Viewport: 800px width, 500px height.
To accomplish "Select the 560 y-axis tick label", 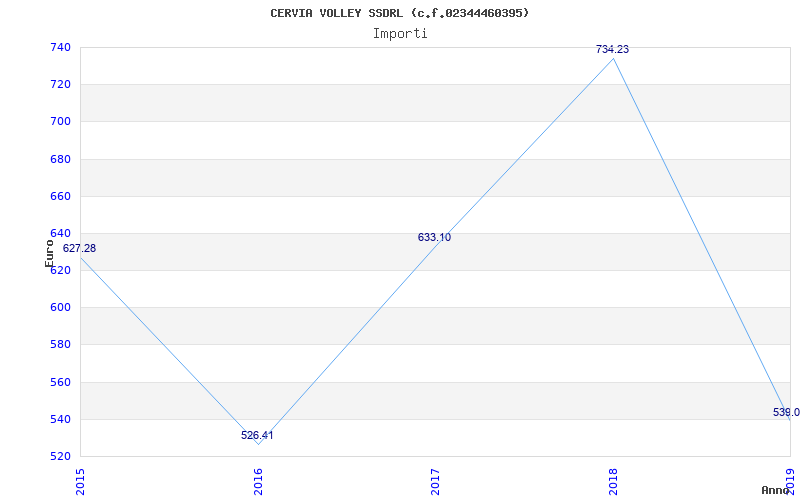I will (59, 382).
